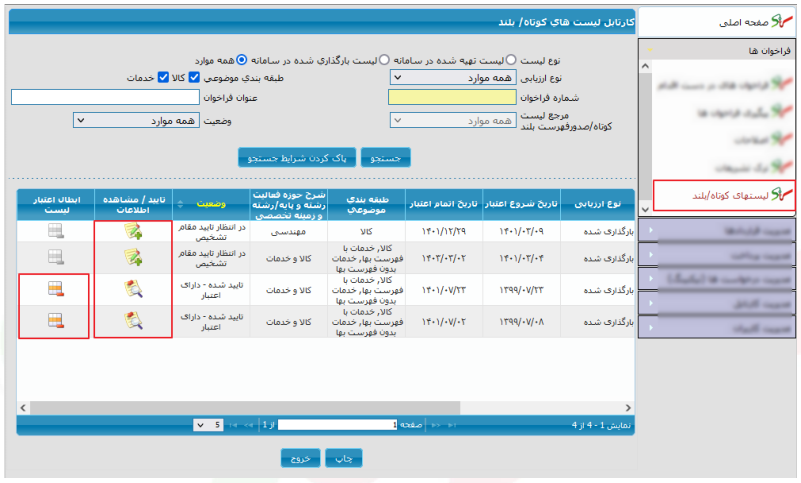Image resolution: width=801 pixels, height=483 pixels.
Task: Click start date cell 1401/03/09
Action: tap(521, 232)
